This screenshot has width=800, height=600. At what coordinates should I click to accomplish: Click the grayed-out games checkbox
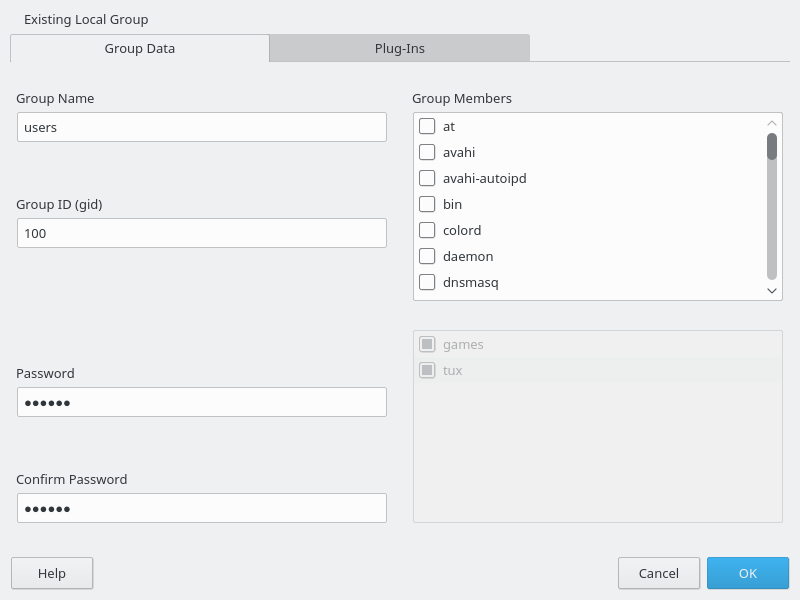[427, 344]
